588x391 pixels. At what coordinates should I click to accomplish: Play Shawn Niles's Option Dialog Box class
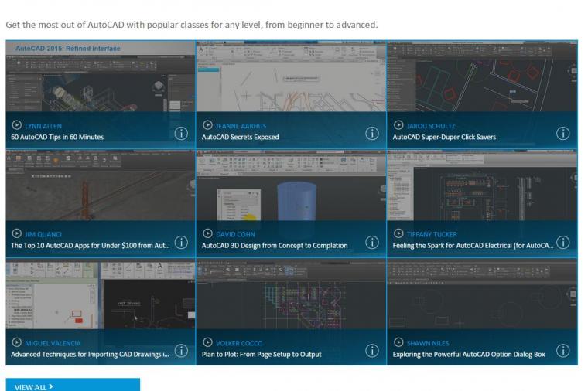click(x=398, y=342)
